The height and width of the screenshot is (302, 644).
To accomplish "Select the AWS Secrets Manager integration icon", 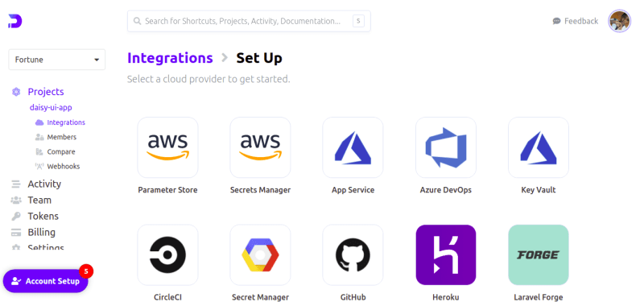I will (x=260, y=147).
